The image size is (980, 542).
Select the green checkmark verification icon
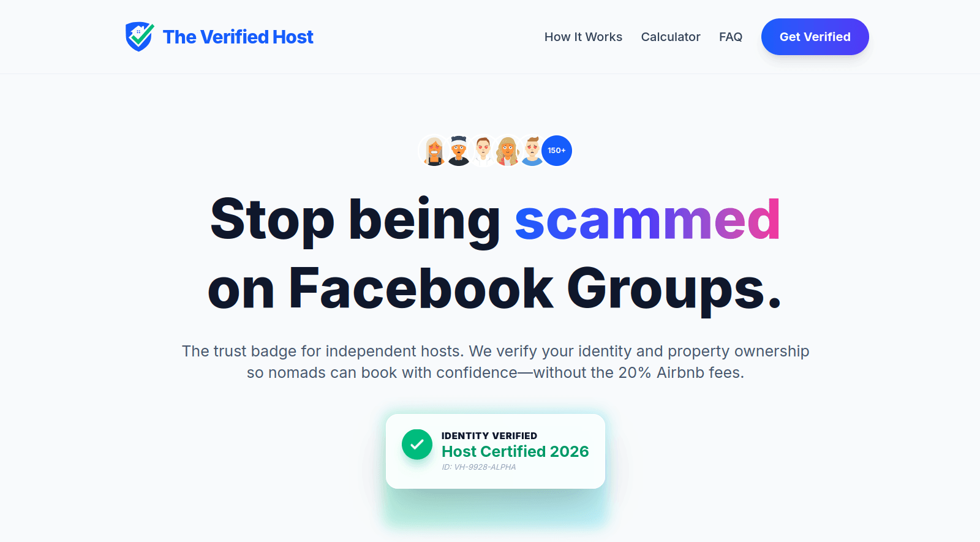[x=417, y=445]
